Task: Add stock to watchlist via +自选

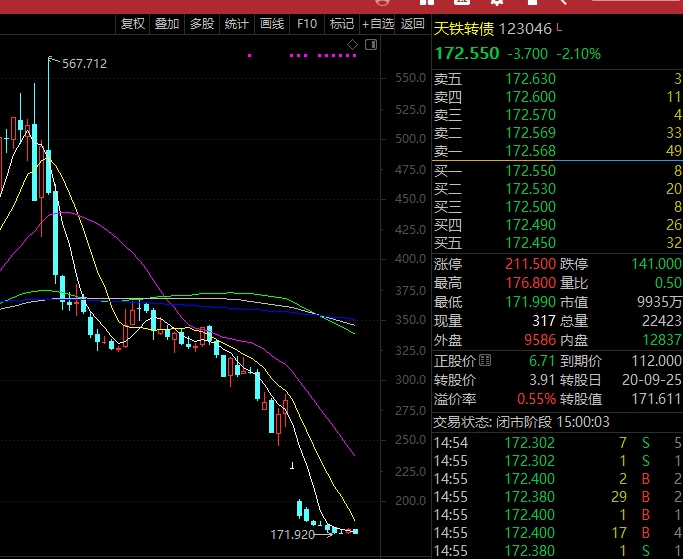Action: 379,24
